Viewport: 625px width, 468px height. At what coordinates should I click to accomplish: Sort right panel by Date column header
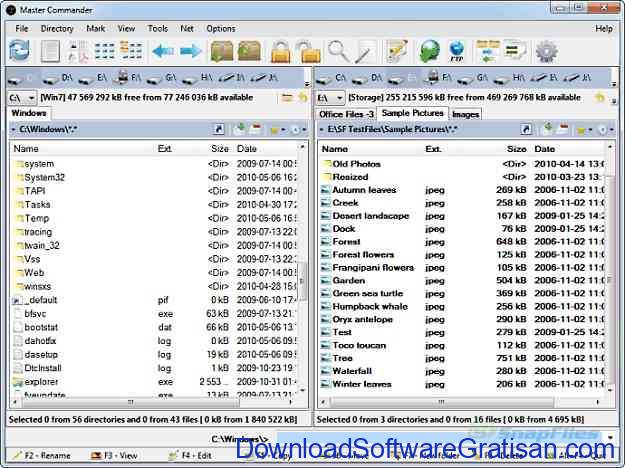tap(544, 149)
